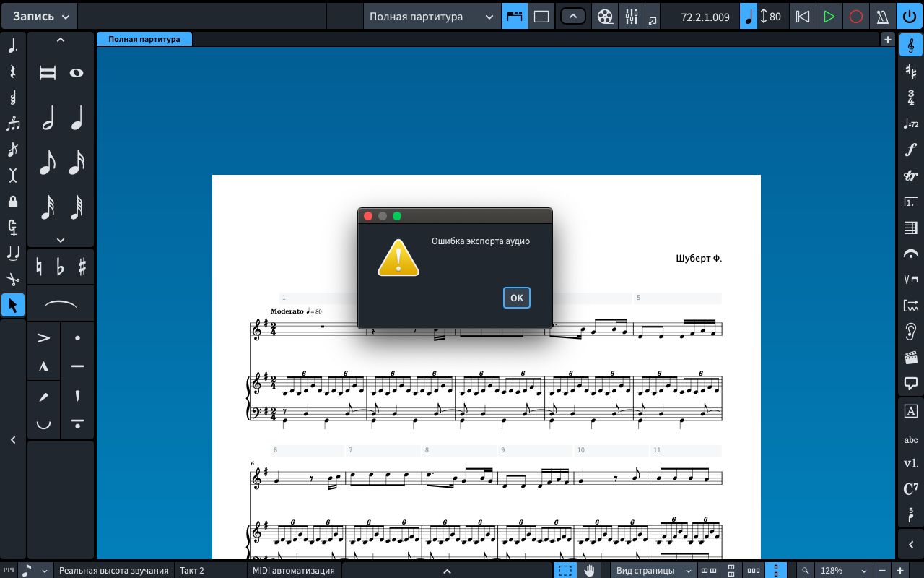Image resolution: width=924 pixels, height=578 pixels.
Task: Show shorter note values with down chevron
Action: (x=61, y=240)
